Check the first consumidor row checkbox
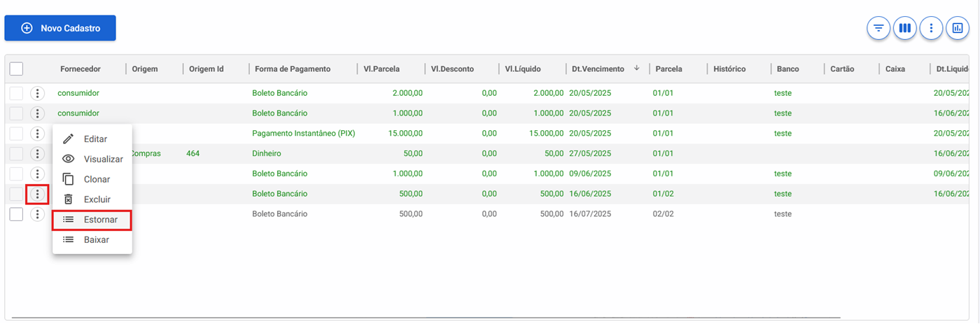Viewport: 980px width, 324px height. point(16,93)
